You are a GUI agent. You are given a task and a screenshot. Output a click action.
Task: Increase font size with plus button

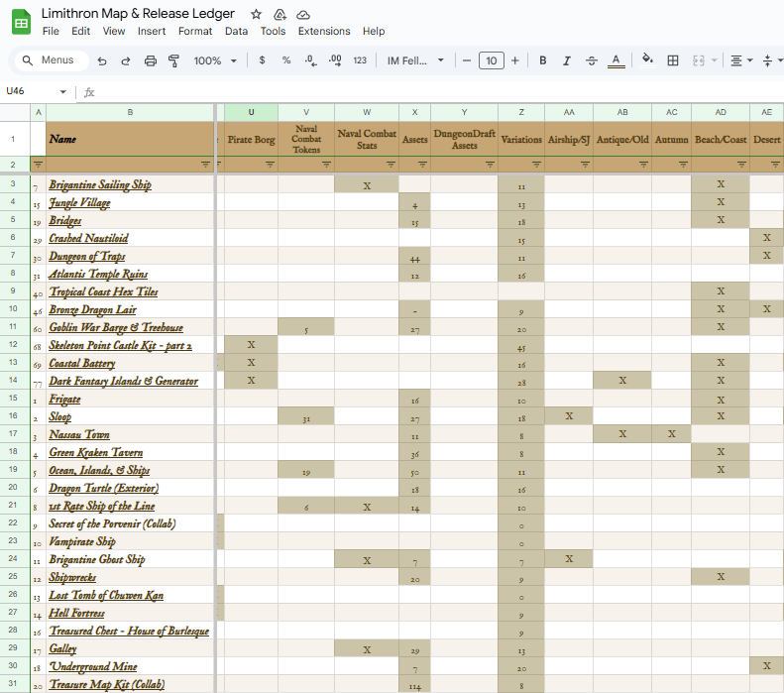(x=515, y=60)
